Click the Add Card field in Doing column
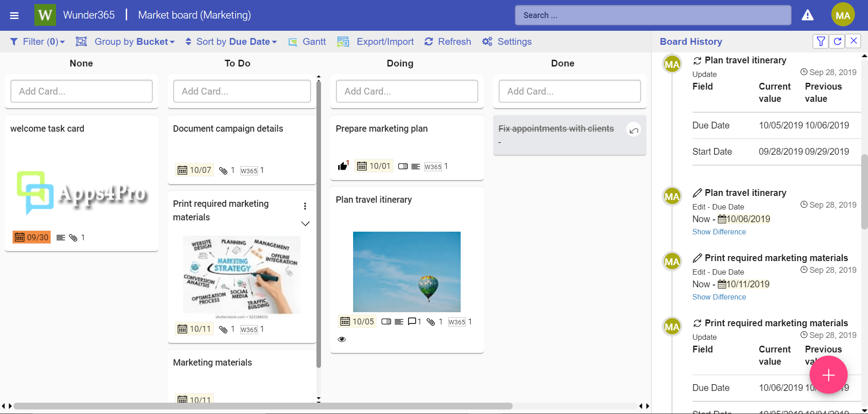Screen dimensions: 868x414 click(407, 91)
